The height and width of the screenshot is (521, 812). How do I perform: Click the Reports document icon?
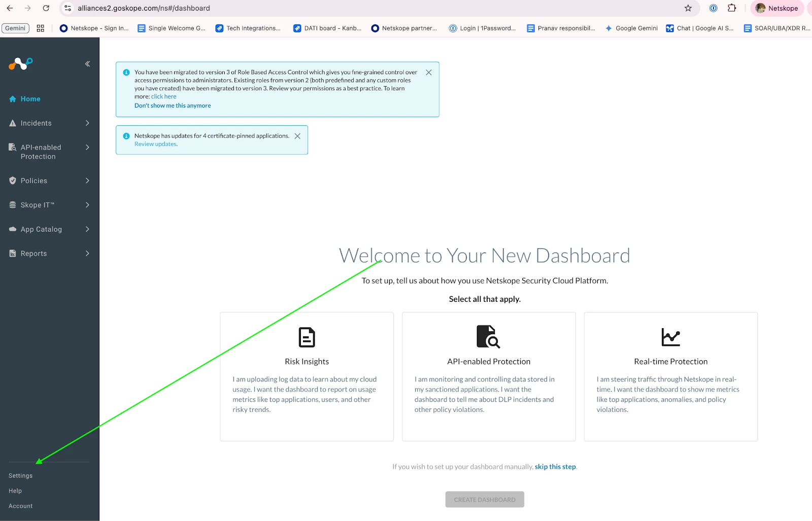click(13, 254)
